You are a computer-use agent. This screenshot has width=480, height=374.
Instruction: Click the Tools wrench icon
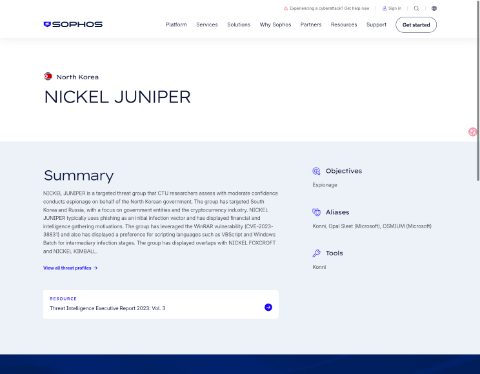click(x=316, y=253)
